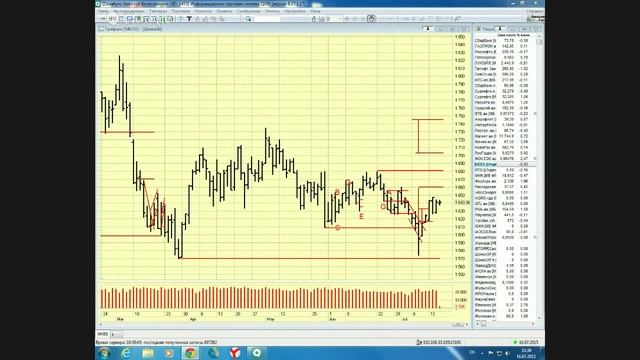640x360 pixels.
Task: Select the Yandex row in quotes table
Action: tap(505, 220)
